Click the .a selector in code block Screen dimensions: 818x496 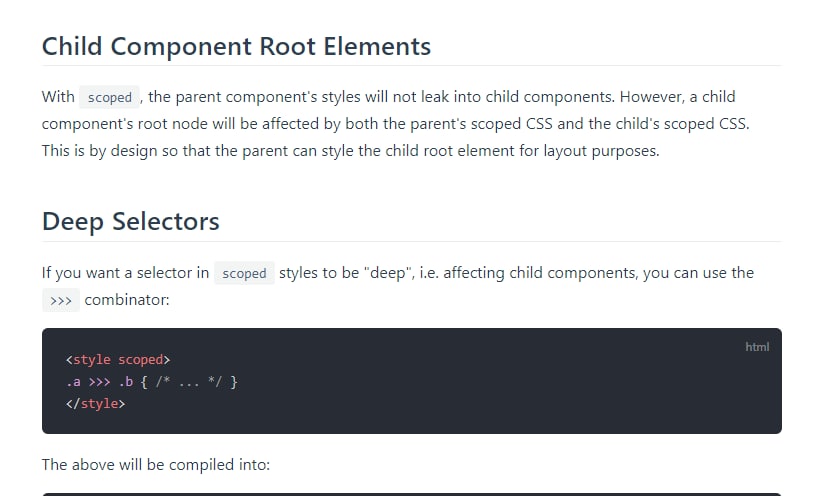click(x=74, y=382)
